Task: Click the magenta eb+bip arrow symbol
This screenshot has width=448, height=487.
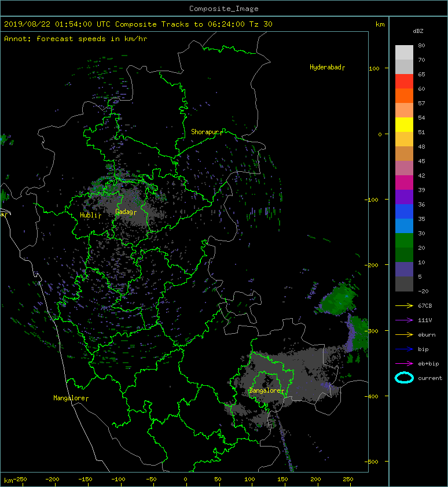Action: pyautogui.click(x=404, y=364)
